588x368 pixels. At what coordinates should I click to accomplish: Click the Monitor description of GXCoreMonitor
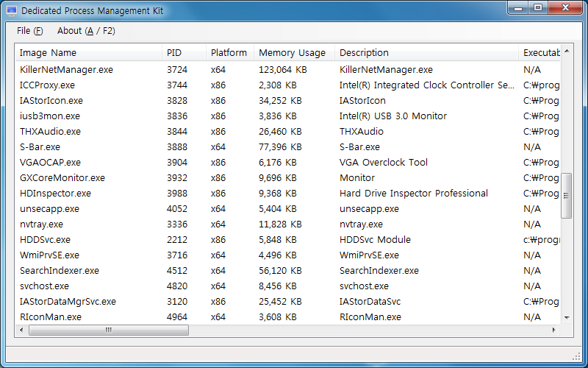tap(357, 177)
